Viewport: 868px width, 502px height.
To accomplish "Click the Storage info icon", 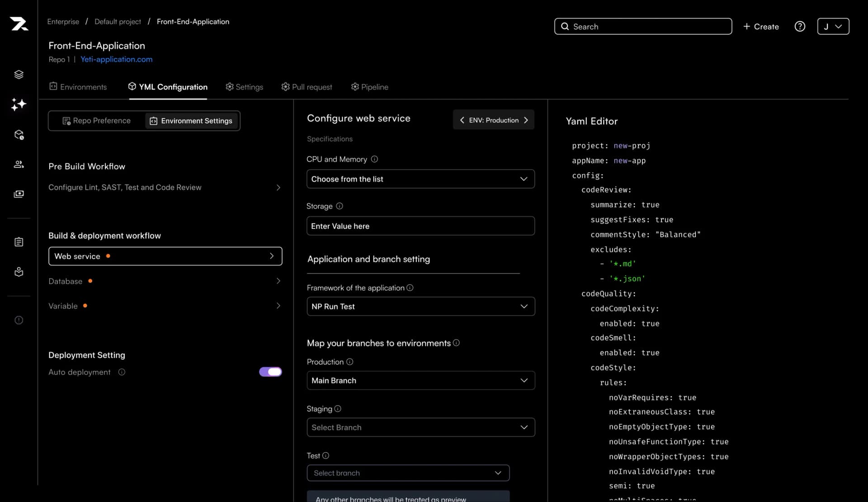I will tap(340, 206).
